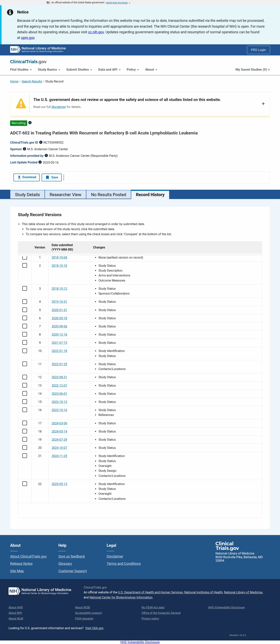
Task: Click the ClinicalTrials.gov site logo
Action: pos(28,62)
